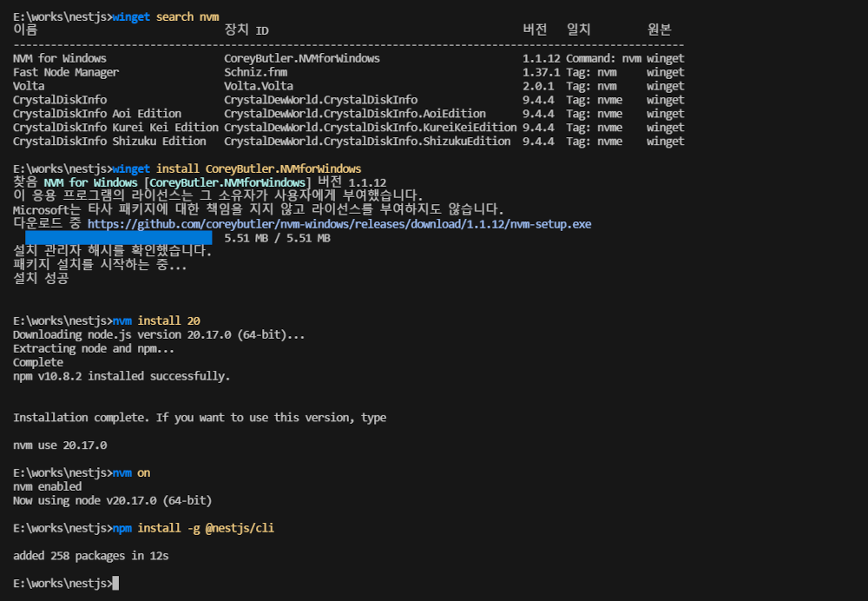Click 'Extracting node and npm...' line
Viewport: 868px width, 601px height.
[x=94, y=348]
